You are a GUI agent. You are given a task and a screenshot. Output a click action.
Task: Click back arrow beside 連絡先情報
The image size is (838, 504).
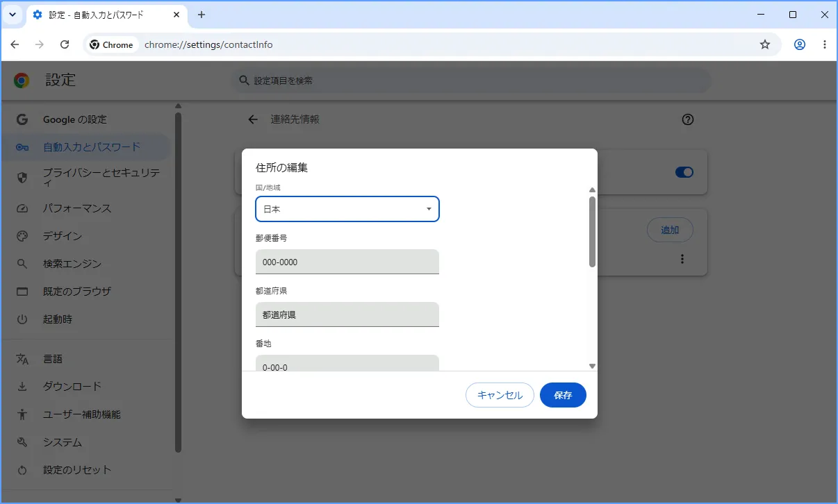pos(253,119)
